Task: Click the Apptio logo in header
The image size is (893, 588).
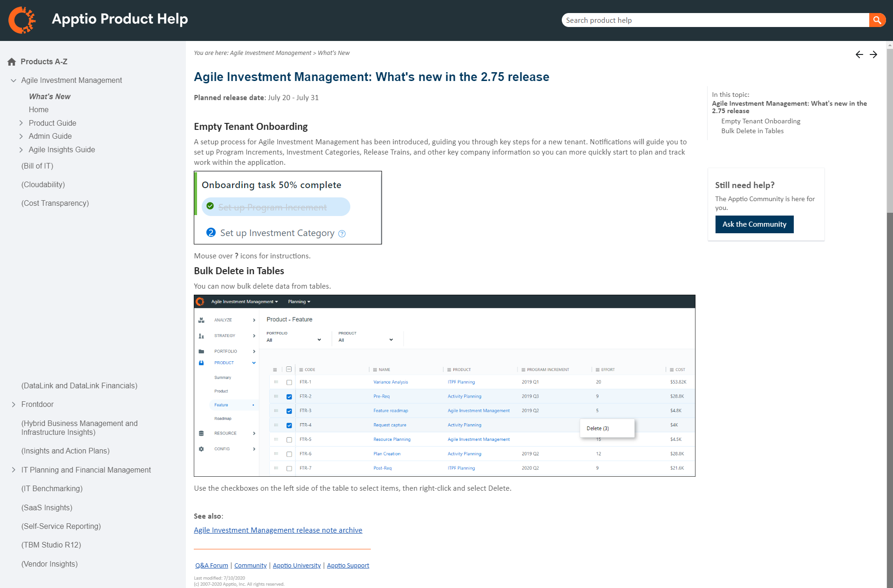Action: click(22, 20)
